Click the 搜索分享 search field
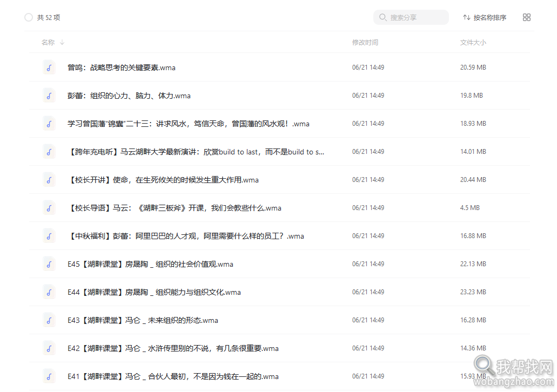 pos(411,17)
